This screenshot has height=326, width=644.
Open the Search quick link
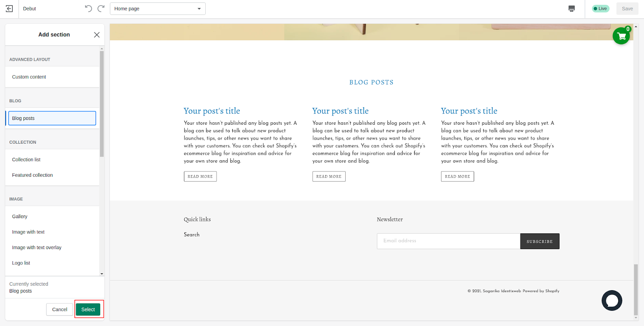[x=192, y=235]
